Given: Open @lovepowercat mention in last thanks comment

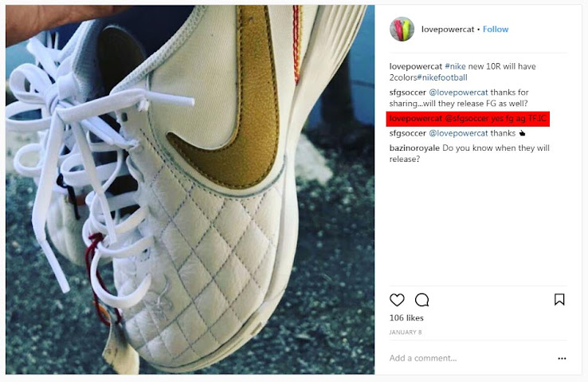Looking at the screenshot, I should click(458, 133).
